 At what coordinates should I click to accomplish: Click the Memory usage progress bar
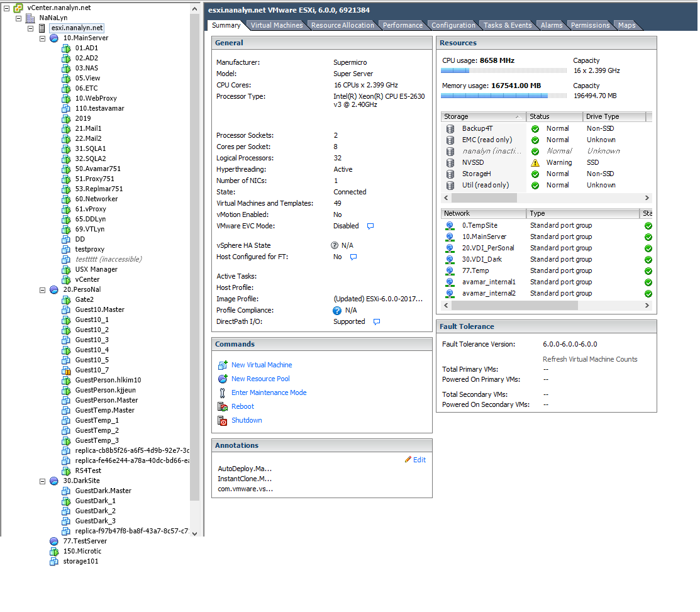click(x=504, y=96)
